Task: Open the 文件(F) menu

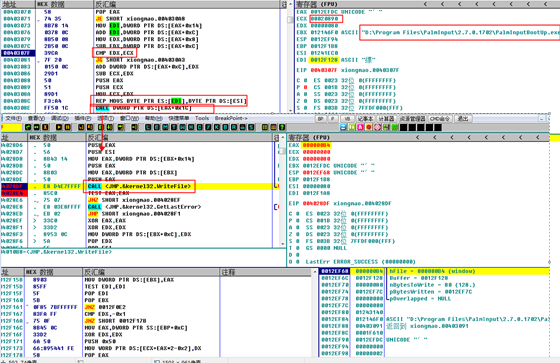Action: tap(14, 118)
